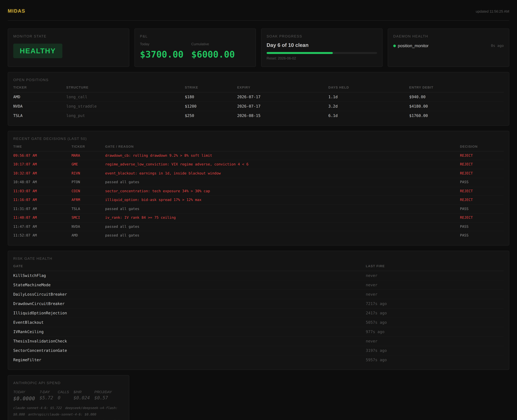Click the SMCI iv_rank reason text
517x420 pixels.
coord(140,218)
